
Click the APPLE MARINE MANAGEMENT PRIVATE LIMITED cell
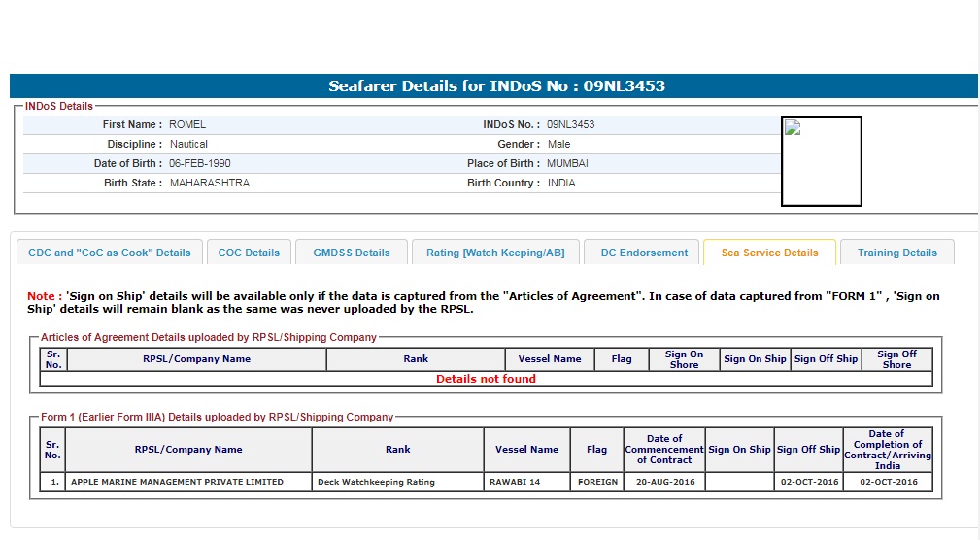coord(177,482)
